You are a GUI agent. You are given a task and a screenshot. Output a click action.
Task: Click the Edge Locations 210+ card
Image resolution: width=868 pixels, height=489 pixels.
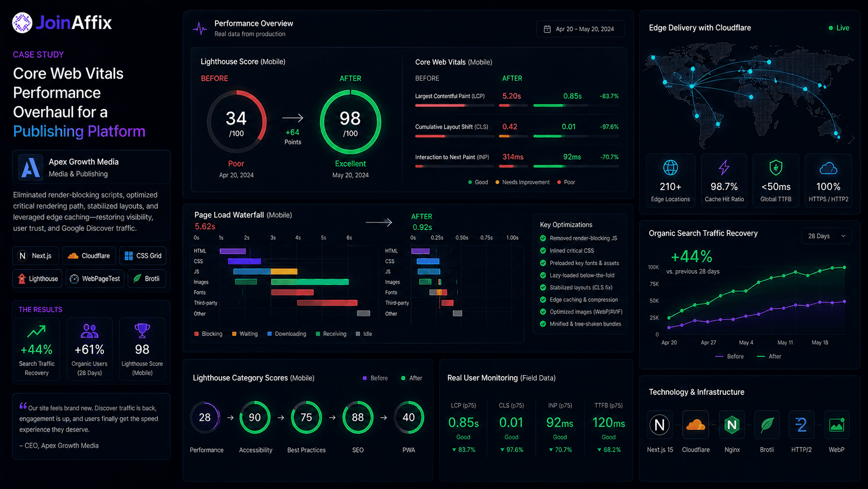(671, 180)
